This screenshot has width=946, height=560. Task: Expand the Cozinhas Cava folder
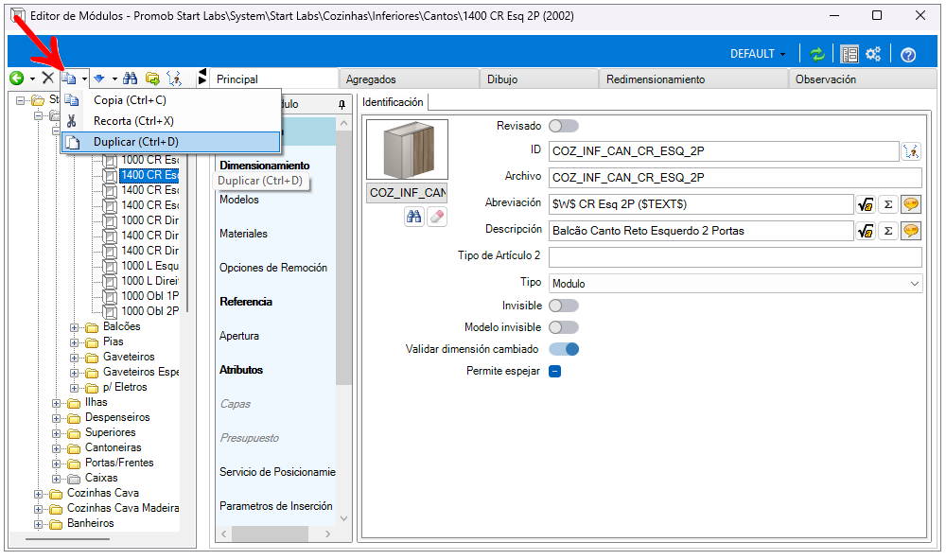[39, 493]
